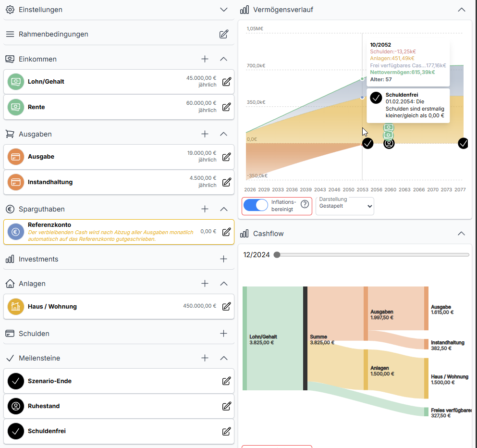Collapse the Cashflow panel
477x448 pixels.
pyautogui.click(x=462, y=234)
